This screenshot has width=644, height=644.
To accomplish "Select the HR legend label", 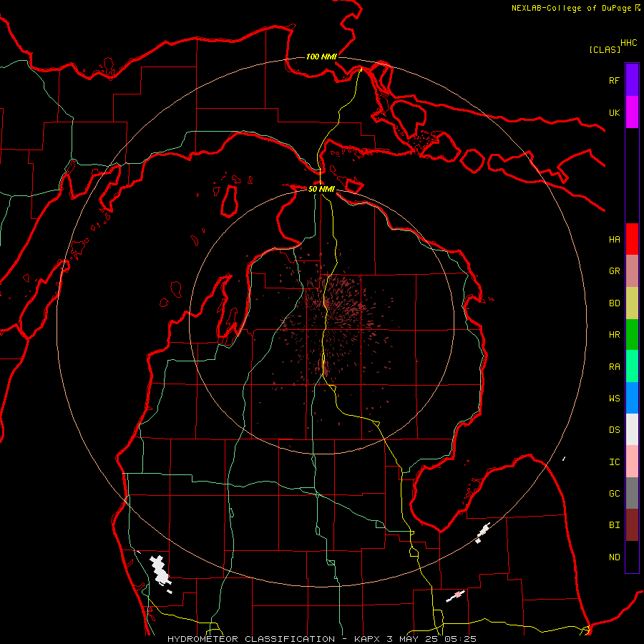I will [x=614, y=335].
